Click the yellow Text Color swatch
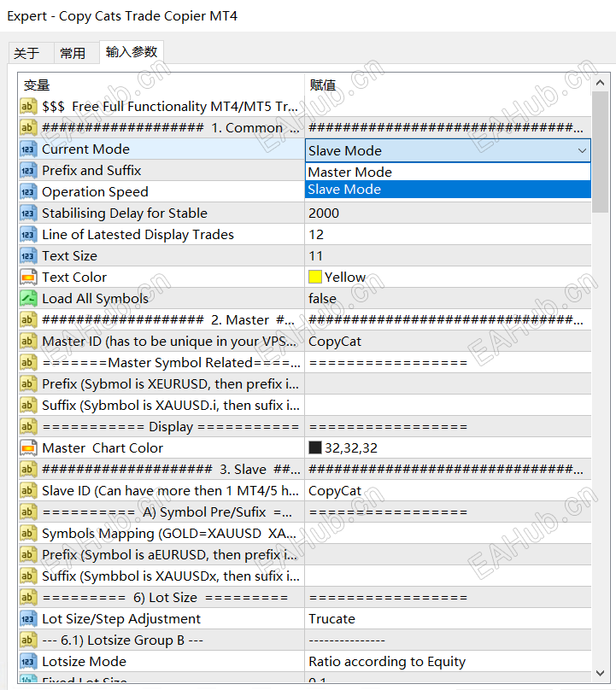 tap(314, 277)
